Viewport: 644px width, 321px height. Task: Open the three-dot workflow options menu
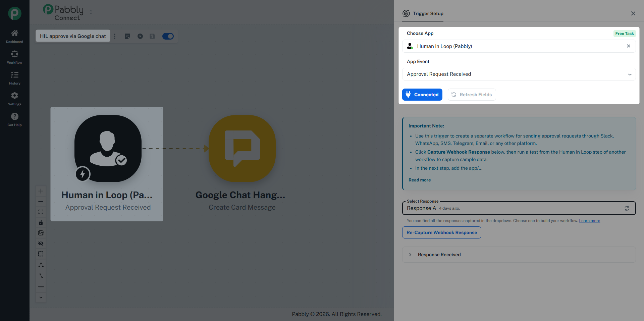115,36
